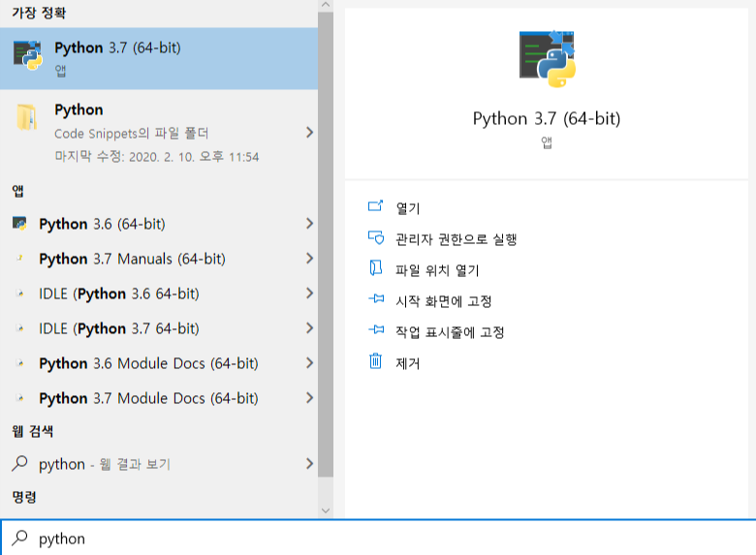
Task: Click python - 웹 결과 보기 web result
Action: point(159,463)
